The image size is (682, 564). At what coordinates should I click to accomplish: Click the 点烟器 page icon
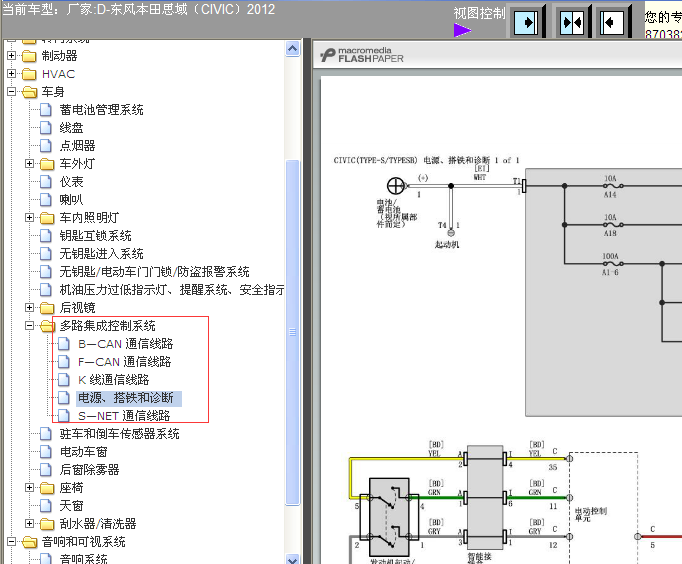46,146
